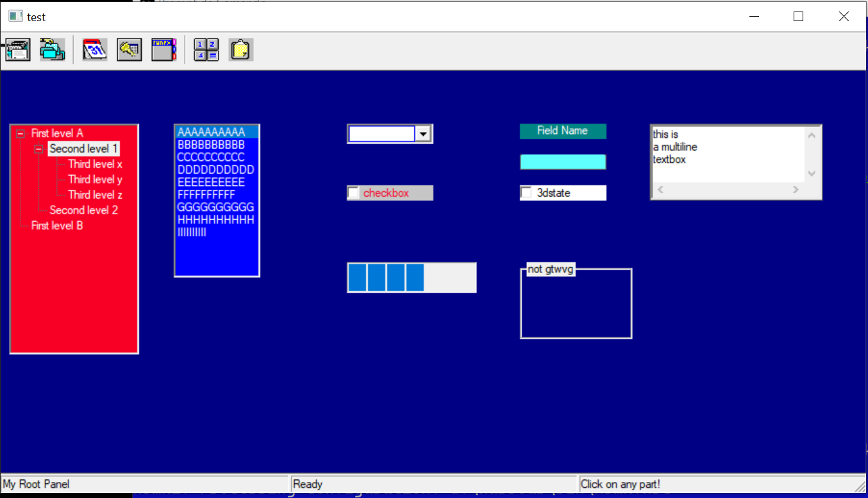This screenshot has height=498, width=868.
Task: Click the run prompt window toolbar icon
Action: (x=163, y=50)
